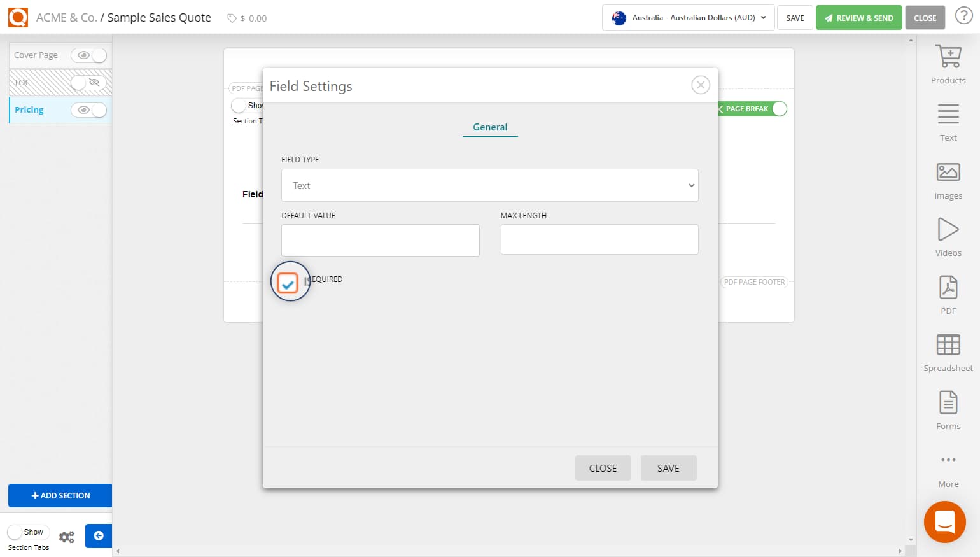Show the hidden TOC section
This screenshot has width=980, height=557.
[x=89, y=83]
